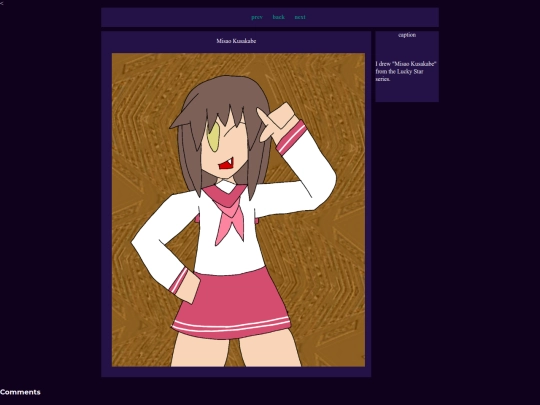Image resolution: width=540 pixels, height=405 pixels.
Task: Click the caption text about Lucky Star series
Action: (x=406, y=71)
